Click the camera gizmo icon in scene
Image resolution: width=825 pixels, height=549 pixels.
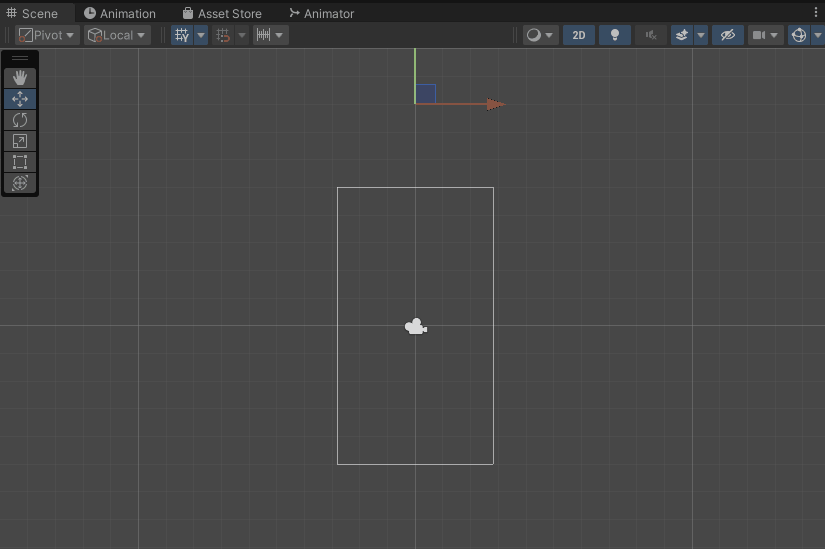pyautogui.click(x=416, y=326)
